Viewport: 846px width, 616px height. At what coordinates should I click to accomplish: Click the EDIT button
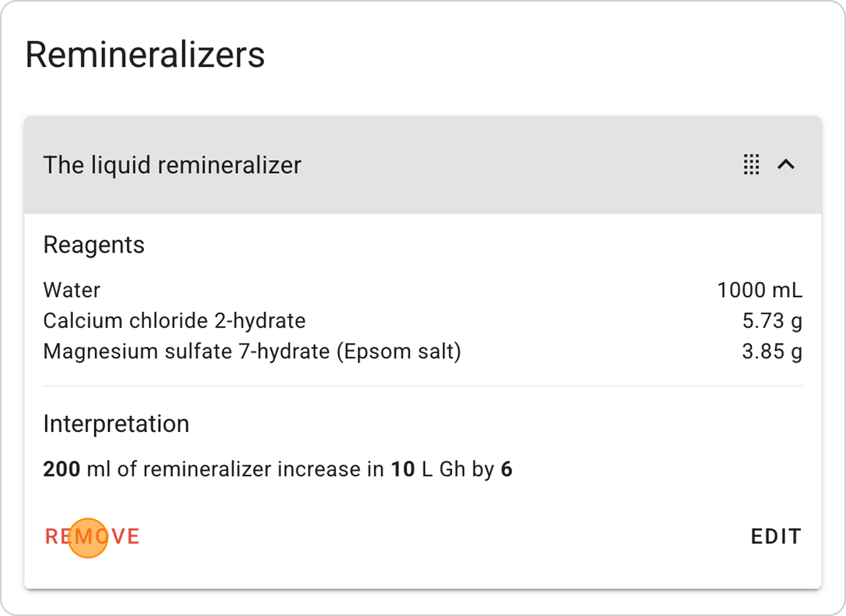(776, 536)
